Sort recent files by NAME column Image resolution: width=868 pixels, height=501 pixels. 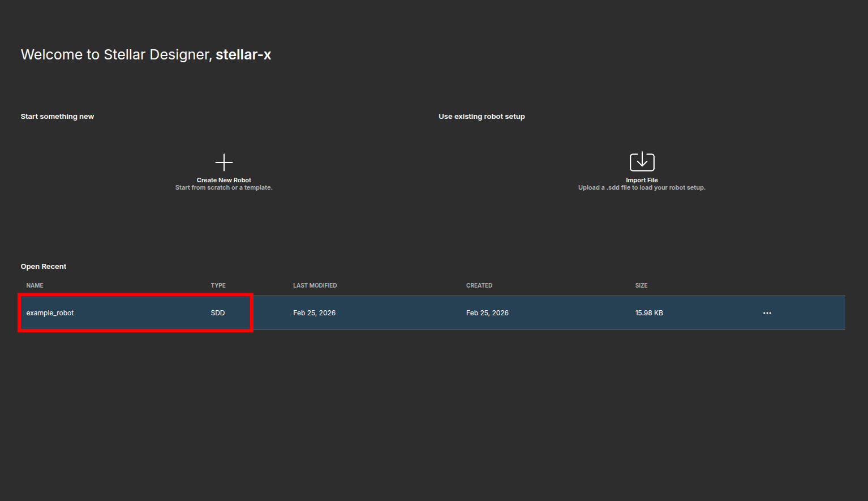(35, 285)
